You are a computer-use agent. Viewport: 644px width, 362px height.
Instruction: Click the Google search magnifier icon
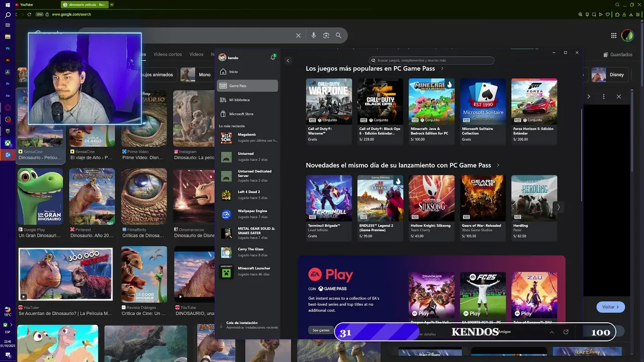click(x=338, y=35)
